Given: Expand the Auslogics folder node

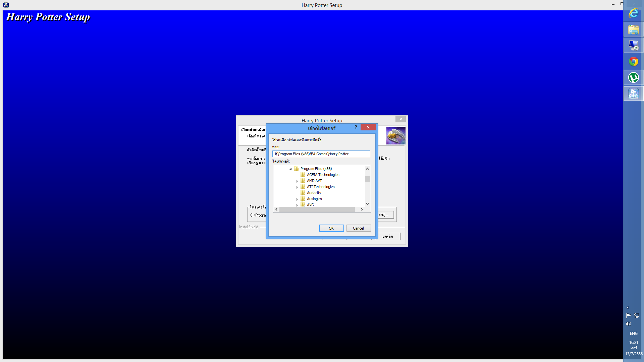Looking at the screenshot, I should tap(297, 199).
